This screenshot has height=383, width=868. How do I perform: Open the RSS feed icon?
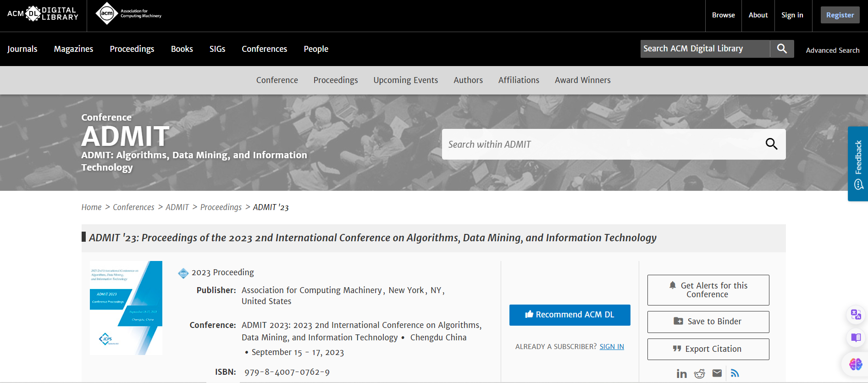tap(735, 373)
